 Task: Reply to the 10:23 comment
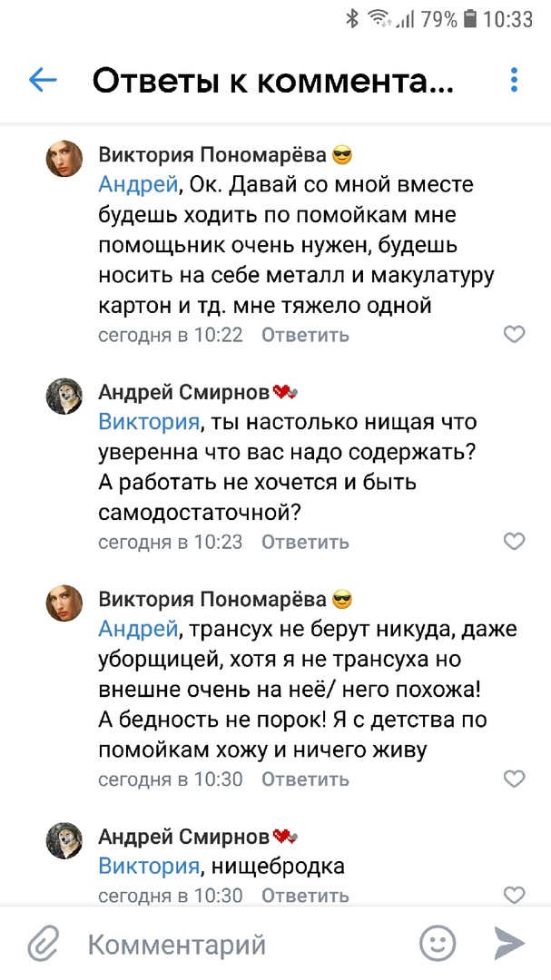point(305,542)
